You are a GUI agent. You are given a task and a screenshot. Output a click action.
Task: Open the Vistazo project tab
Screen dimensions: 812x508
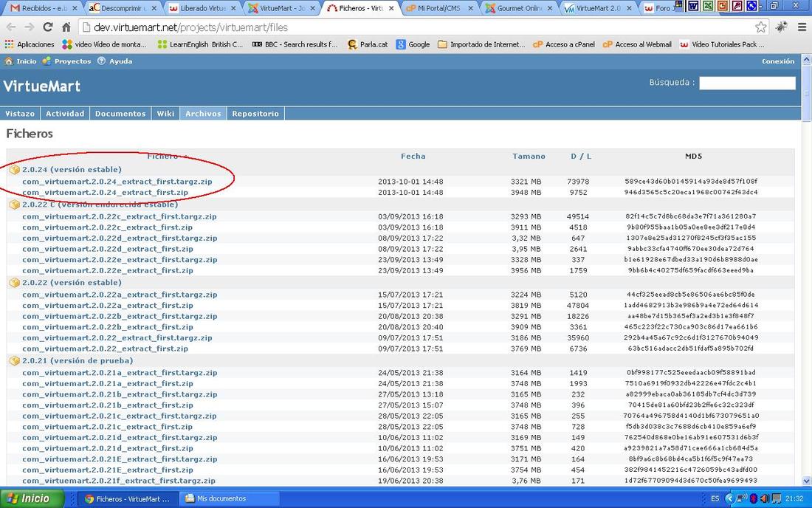point(20,114)
